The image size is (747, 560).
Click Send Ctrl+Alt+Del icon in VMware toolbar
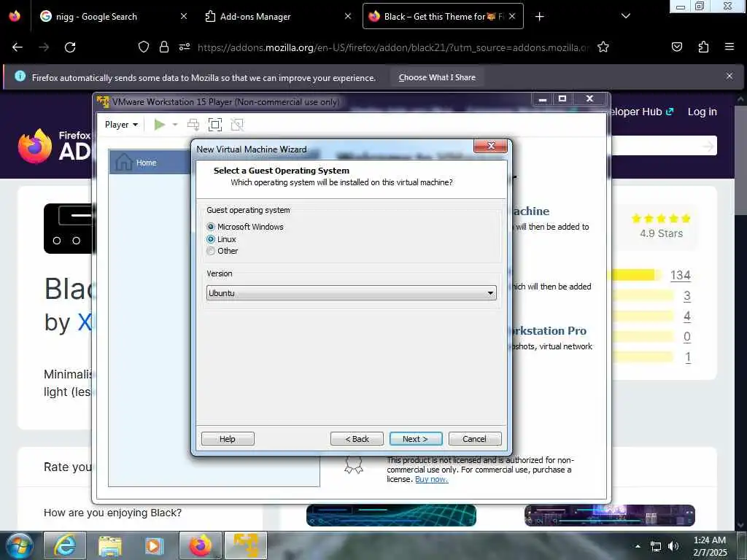click(193, 125)
